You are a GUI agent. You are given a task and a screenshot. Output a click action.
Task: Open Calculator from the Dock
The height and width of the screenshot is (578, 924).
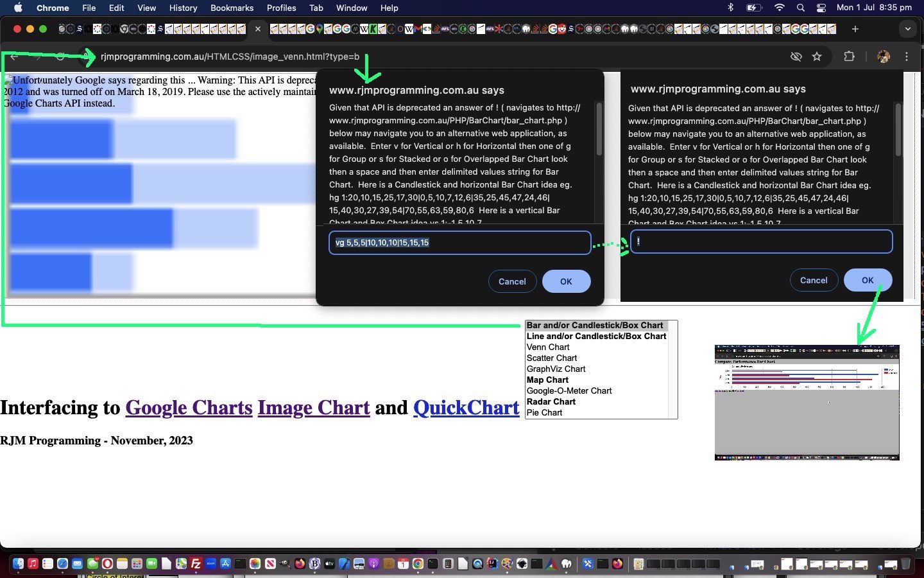tap(448, 564)
